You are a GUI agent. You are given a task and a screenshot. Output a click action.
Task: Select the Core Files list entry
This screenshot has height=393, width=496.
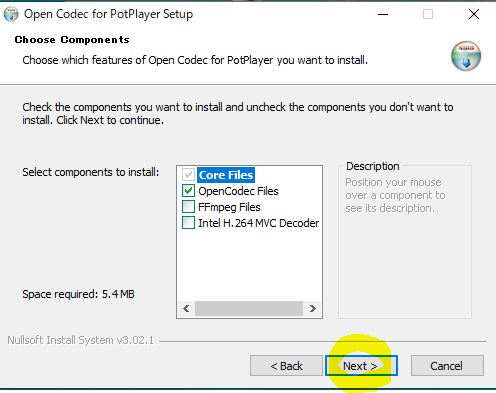click(226, 175)
